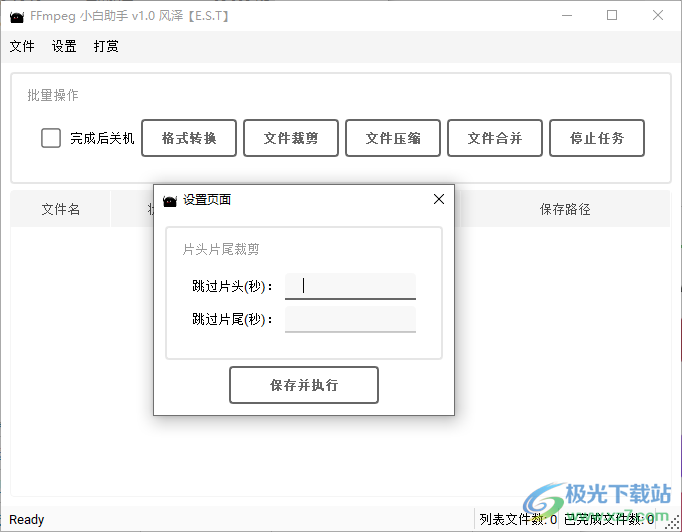
Task: Start the 文件压缩 batch operation
Action: coord(393,138)
